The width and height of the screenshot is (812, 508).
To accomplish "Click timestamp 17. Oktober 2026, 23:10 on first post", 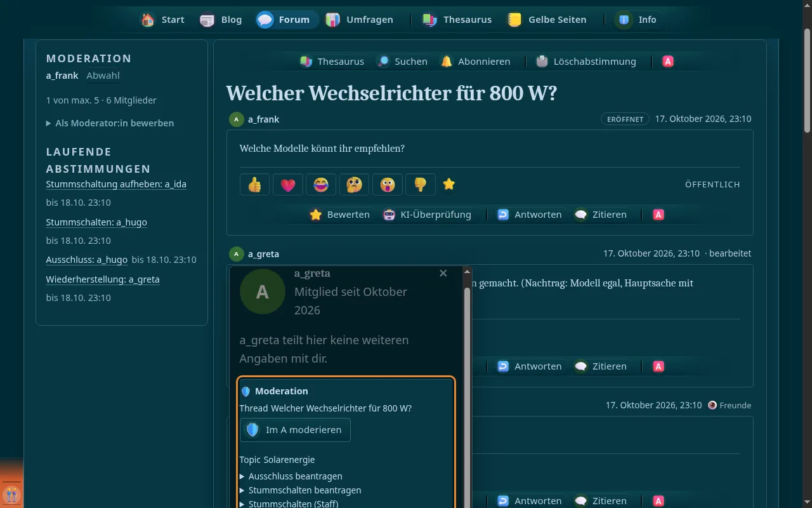I will [703, 119].
